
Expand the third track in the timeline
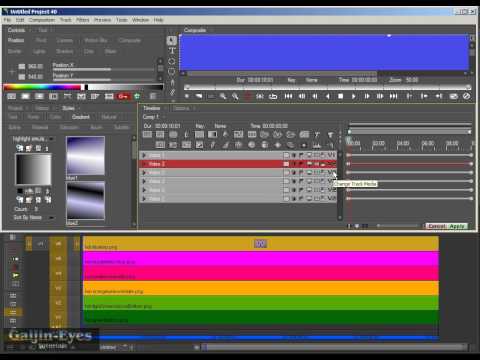[144, 173]
